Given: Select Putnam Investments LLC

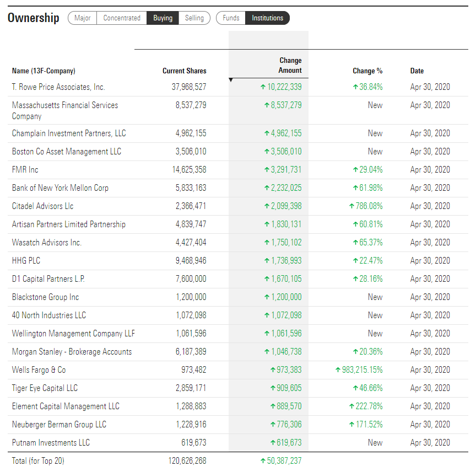Looking at the screenshot, I should coord(51,443).
